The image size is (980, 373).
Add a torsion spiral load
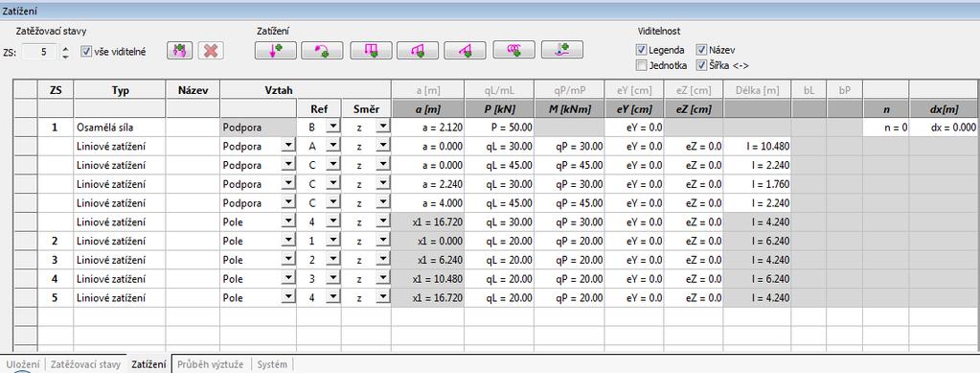pos(513,51)
